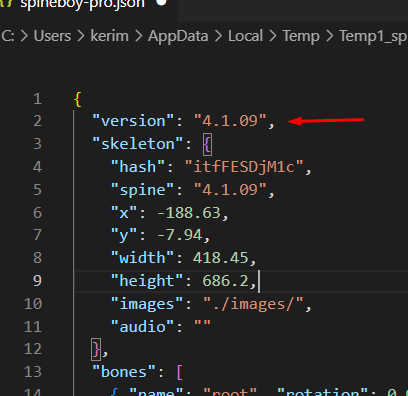The image size is (408, 396).
Task: Click the opening brace on line 1
Action: pyautogui.click(x=78, y=99)
